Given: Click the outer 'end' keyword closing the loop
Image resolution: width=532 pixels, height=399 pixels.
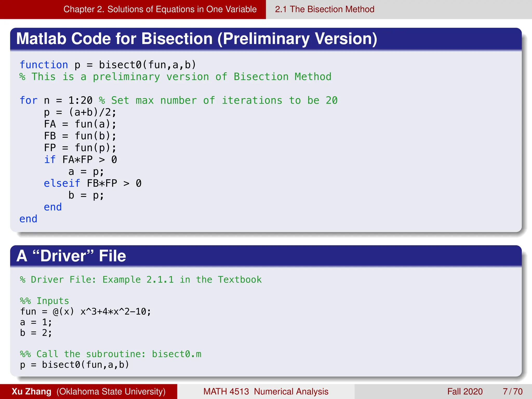Looking at the screenshot, I should pyautogui.click(x=28, y=219).
